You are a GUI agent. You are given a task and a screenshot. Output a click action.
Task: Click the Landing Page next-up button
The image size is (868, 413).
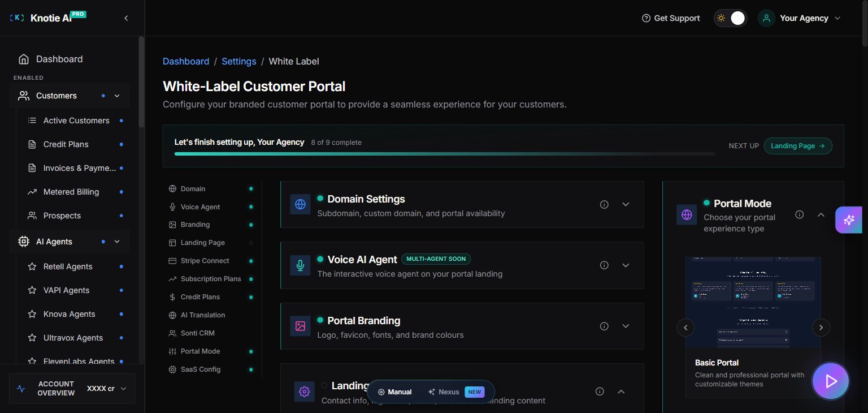tap(797, 146)
